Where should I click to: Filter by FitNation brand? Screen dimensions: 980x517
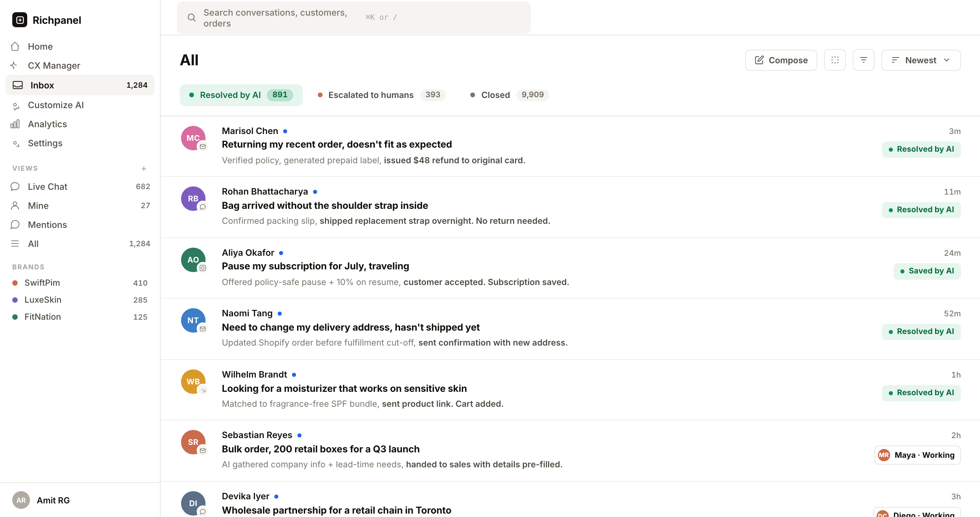pyautogui.click(x=80, y=317)
